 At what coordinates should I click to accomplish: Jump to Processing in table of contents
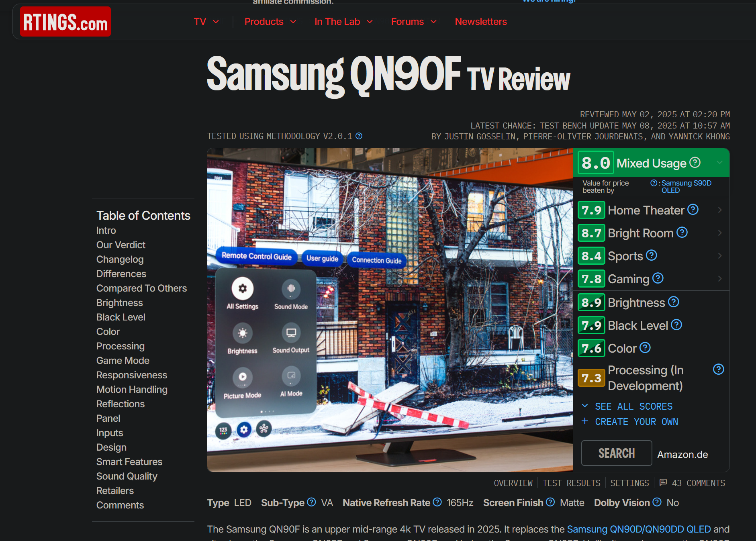click(121, 346)
